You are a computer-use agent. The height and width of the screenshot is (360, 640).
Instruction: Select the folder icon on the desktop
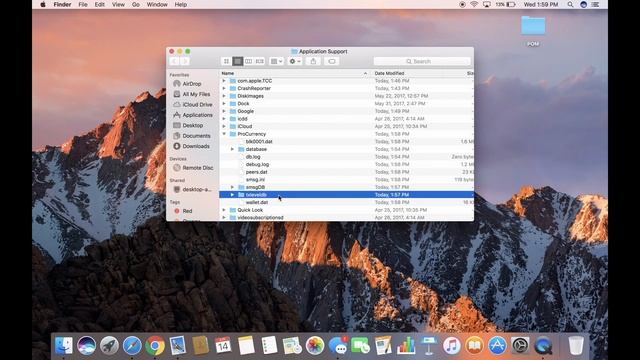click(x=533, y=25)
